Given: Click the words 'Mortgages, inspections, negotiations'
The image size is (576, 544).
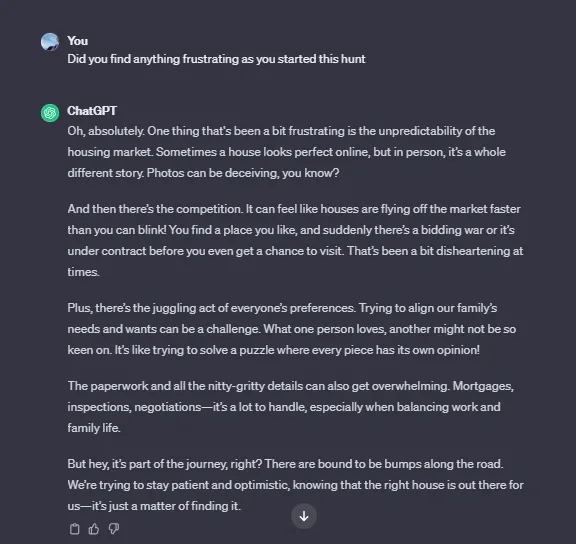Looking at the screenshot, I should pos(291,397).
